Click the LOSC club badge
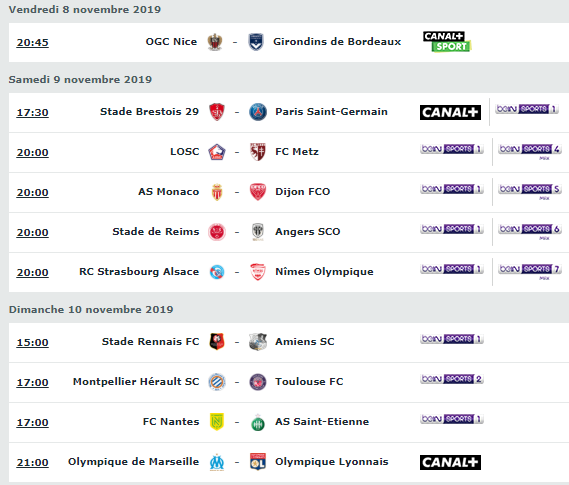569x485 pixels. pos(217,152)
